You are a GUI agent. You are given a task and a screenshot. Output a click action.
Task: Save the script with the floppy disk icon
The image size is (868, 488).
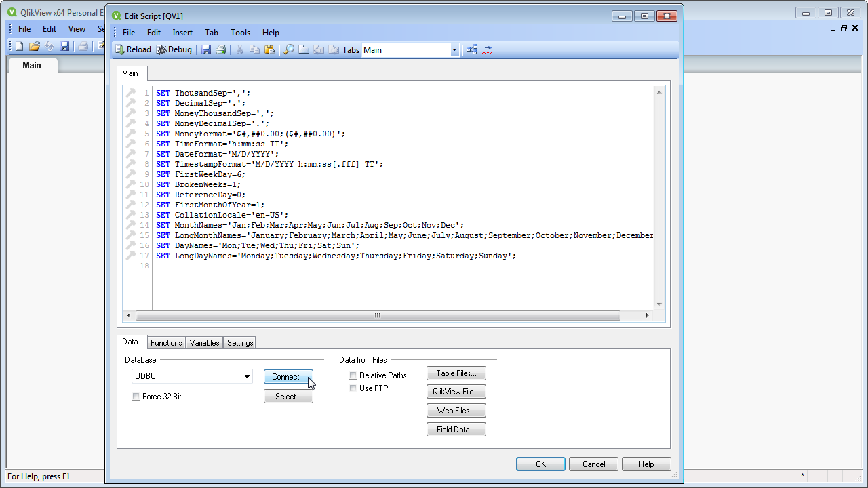tap(207, 49)
